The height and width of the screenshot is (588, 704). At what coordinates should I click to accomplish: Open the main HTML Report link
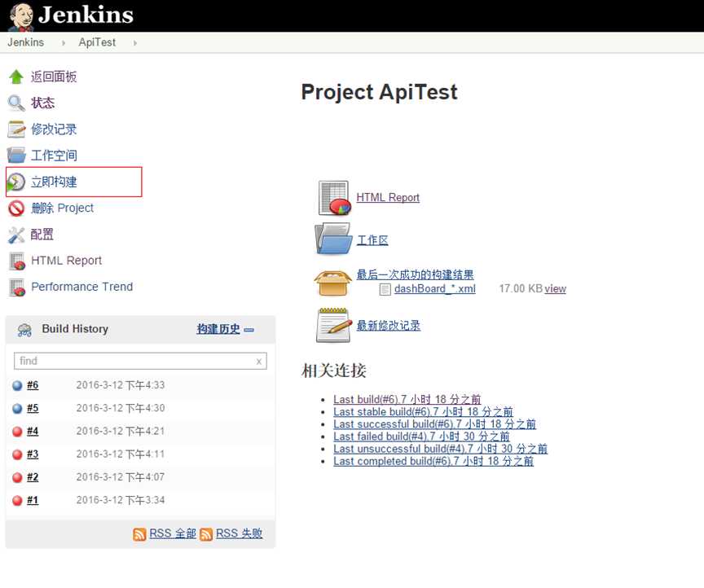click(388, 198)
